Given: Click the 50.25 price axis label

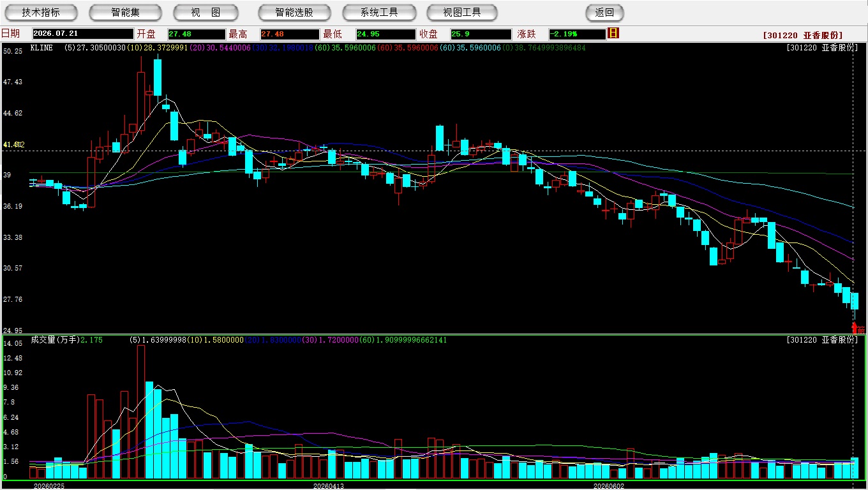Looking at the screenshot, I should point(13,51).
